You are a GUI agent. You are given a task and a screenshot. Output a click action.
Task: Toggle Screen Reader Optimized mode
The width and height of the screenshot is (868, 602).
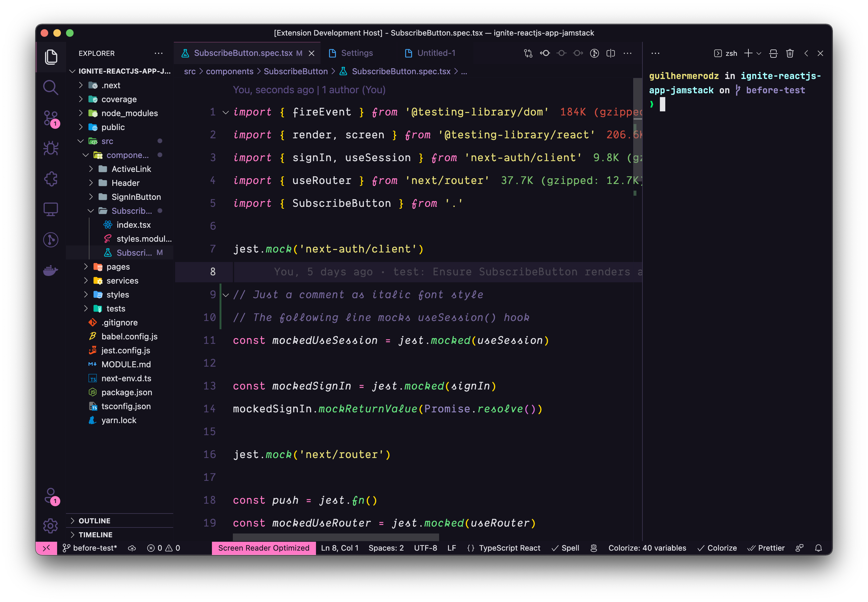pos(264,548)
